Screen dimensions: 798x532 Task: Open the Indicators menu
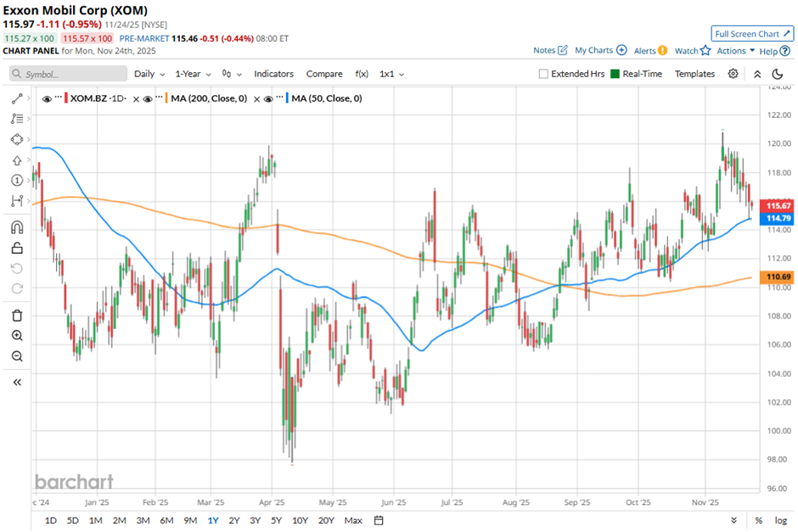(x=273, y=74)
